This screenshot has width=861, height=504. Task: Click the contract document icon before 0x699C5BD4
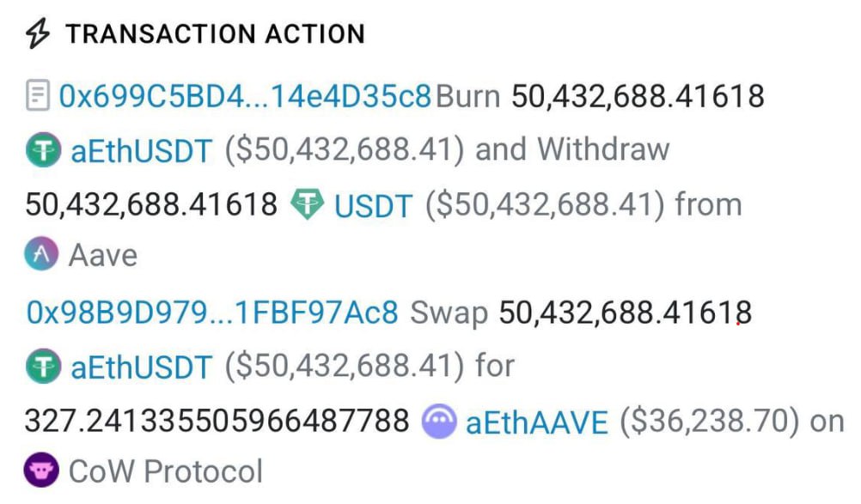click(38, 95)
